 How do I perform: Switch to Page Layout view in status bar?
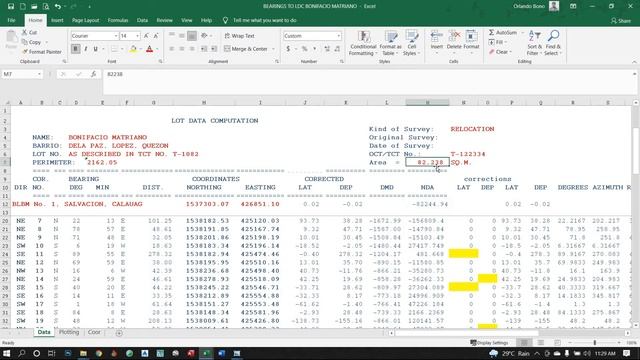pyautogui.click(x=541, y=342)
